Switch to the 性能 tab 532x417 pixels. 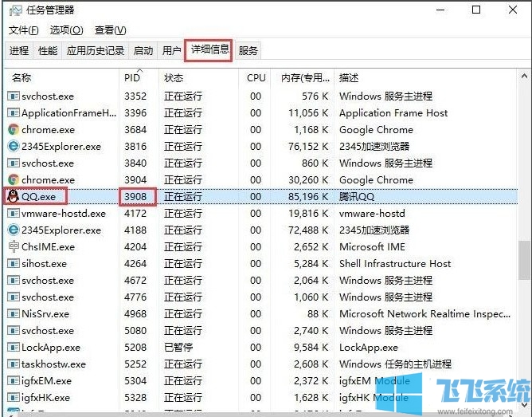pos(48,51)
